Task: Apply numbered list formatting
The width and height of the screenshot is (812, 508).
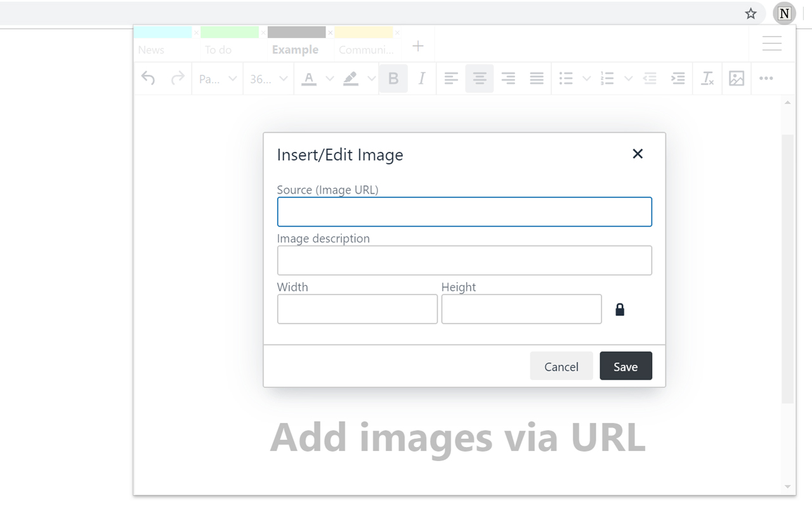Action: coord(607,79)
